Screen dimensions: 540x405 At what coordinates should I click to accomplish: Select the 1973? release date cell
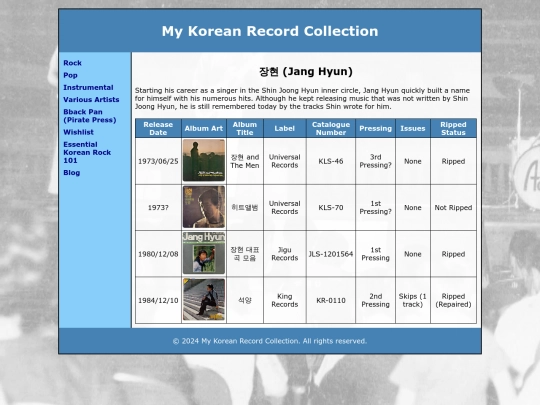point(158,208)
